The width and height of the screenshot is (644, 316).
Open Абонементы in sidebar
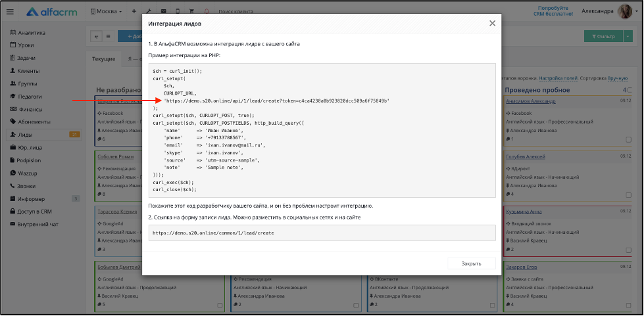click(x=30, y=122)
